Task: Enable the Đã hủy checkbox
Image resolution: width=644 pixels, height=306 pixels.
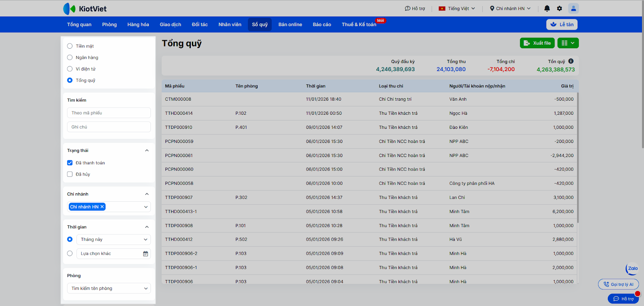Action: tap(70, 174)
